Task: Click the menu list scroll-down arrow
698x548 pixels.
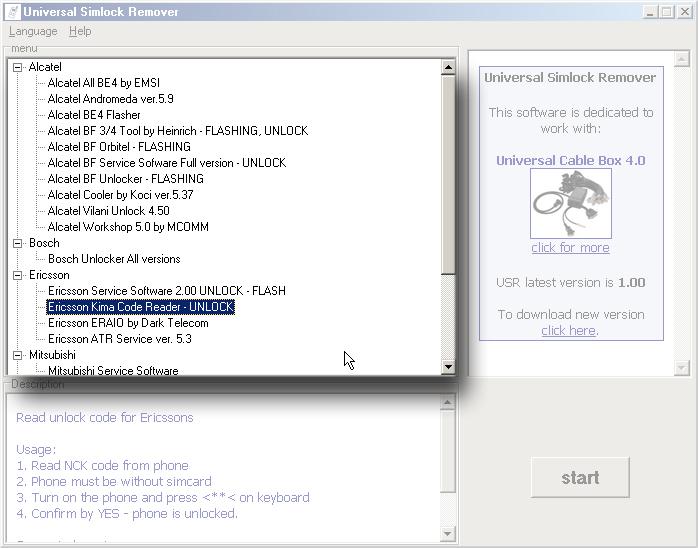Action: (x=448, y=367)
